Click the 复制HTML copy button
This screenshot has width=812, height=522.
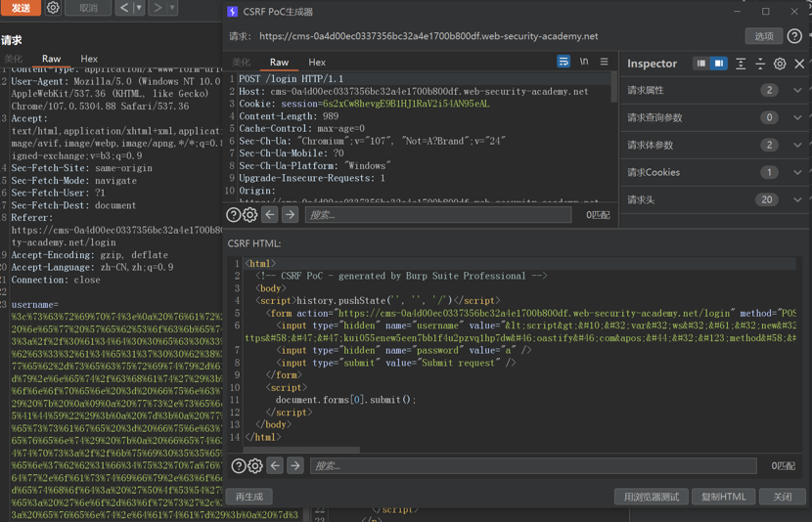coord(723,497)
